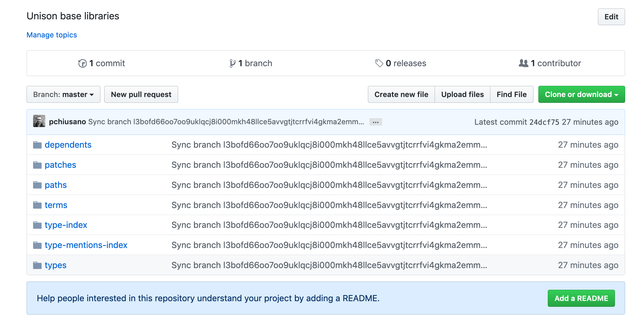Select the Find File option

pos(512,94)
